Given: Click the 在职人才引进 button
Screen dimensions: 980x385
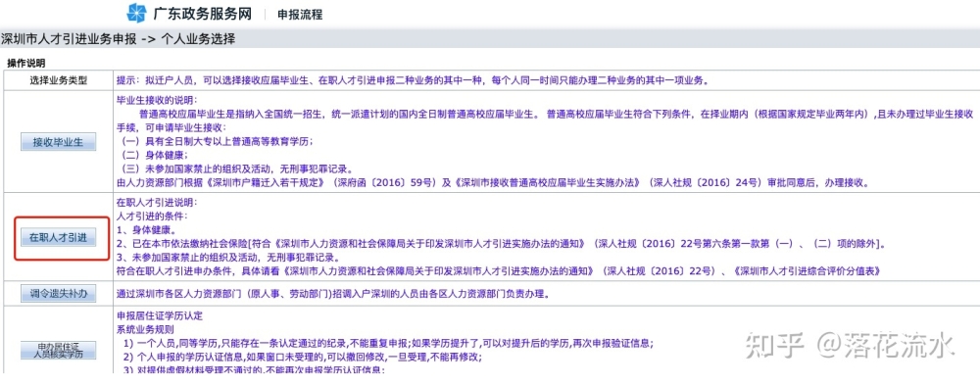Looking at the screenshot, I should click(58, 237).
